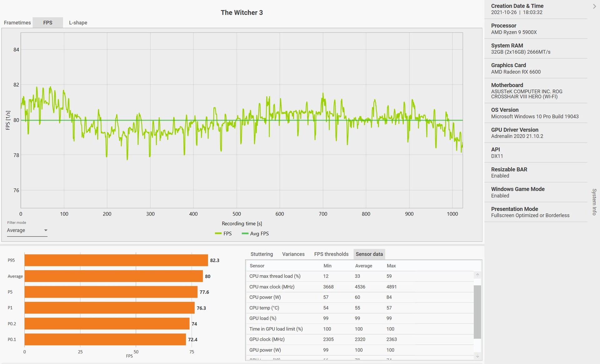The width and height of the screenshot is (600, 364).
Task: Click the vertical System Info label
Action: [x=594, y=202]
